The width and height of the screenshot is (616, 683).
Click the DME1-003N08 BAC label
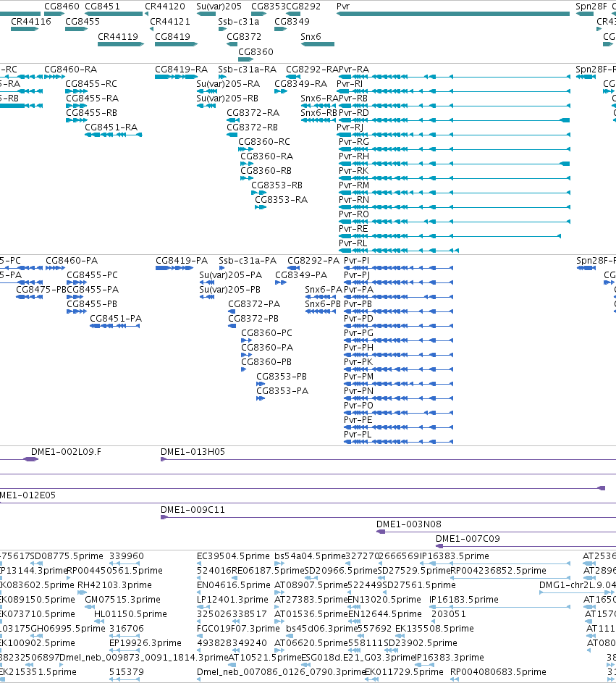409,524
